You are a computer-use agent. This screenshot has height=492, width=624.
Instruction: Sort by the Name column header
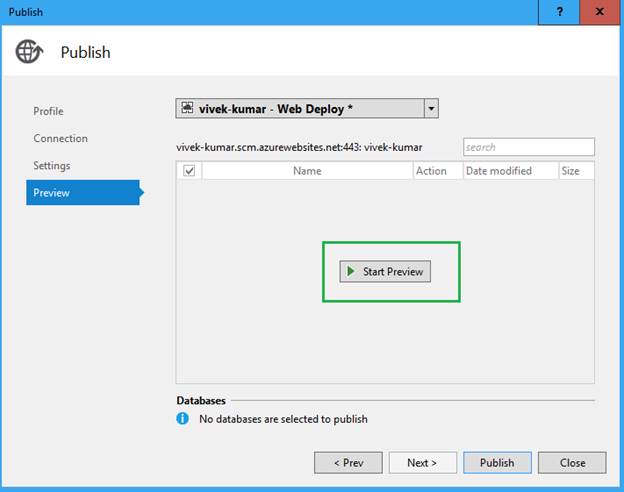307,171
